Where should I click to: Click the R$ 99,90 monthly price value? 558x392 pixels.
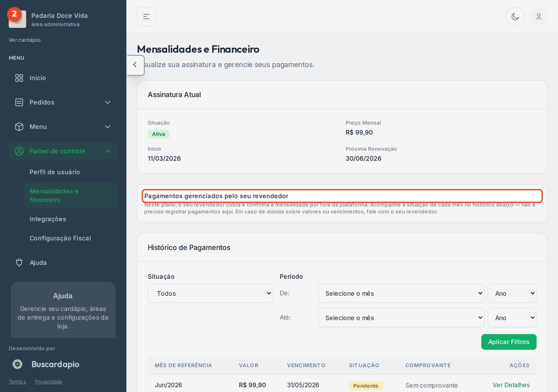tap(359, 132)
